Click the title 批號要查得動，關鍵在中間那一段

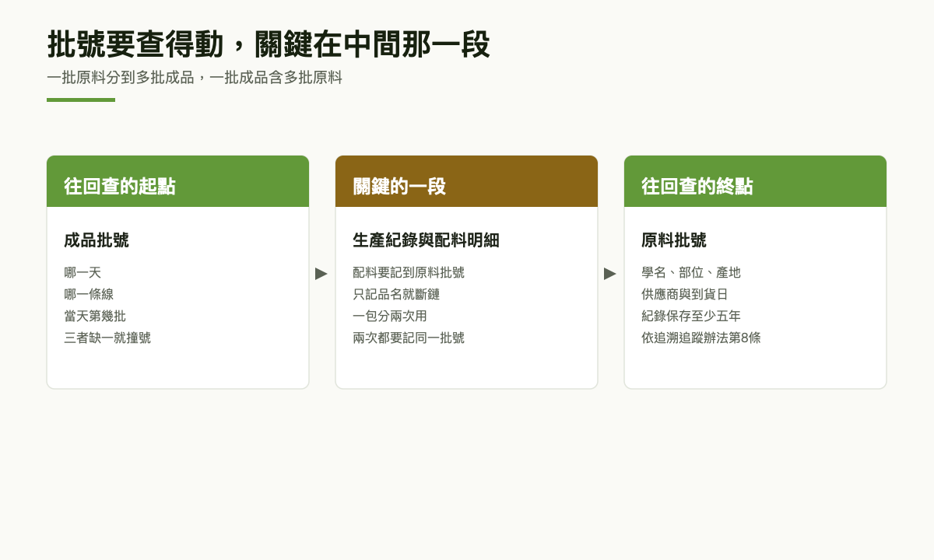click(269, 44)
